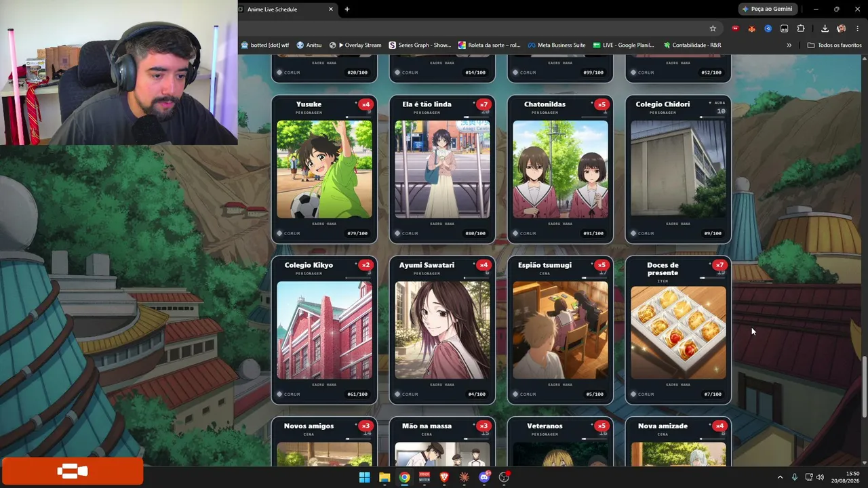Open Google Chrome from the taskbar
Image resolution: width=868 pixels, height=488 pixels.
404,477
